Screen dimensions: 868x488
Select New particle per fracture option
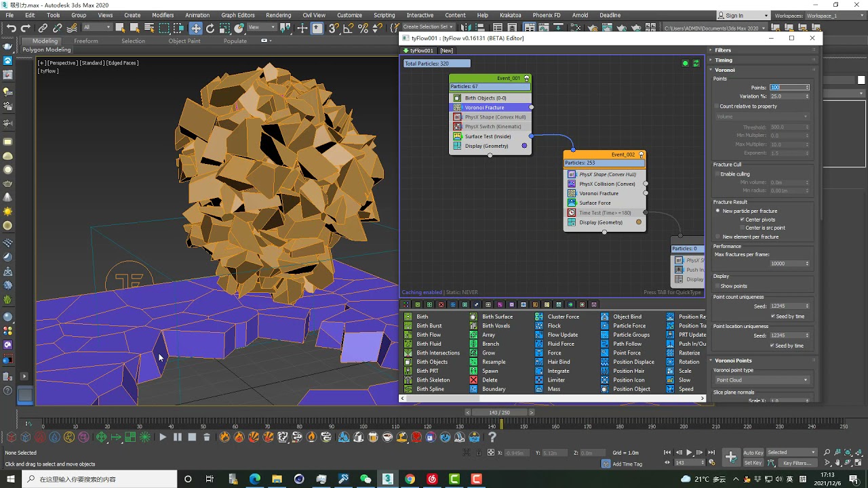(x=718, y=211)
